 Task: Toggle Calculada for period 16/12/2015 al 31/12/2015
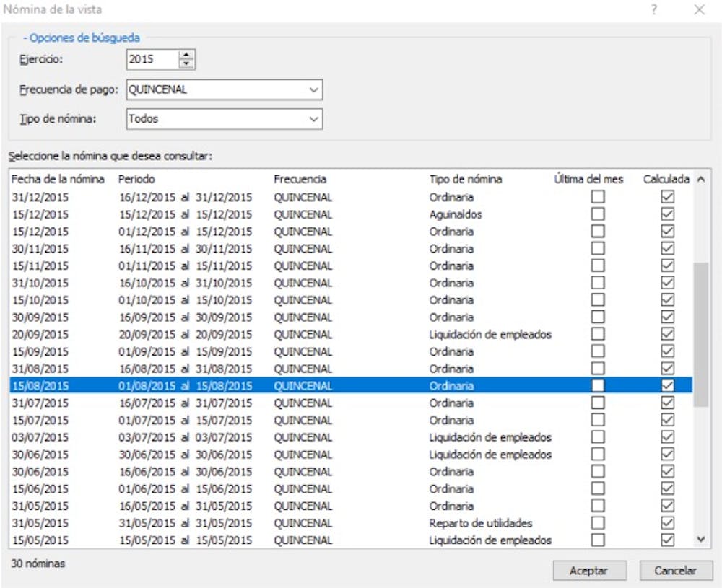[667, 197]
